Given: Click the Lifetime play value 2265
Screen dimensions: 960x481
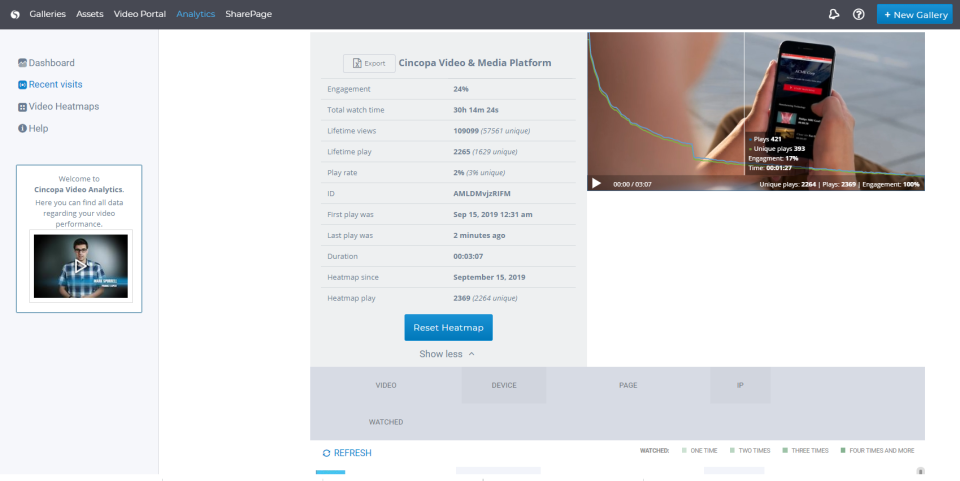Looking at the screenshot, I should (x=462, y=152).
